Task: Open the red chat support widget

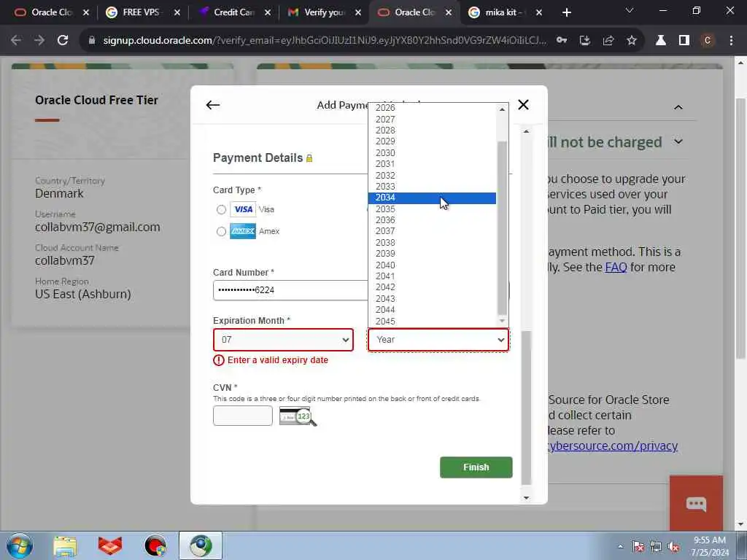Action: point(696,503)
